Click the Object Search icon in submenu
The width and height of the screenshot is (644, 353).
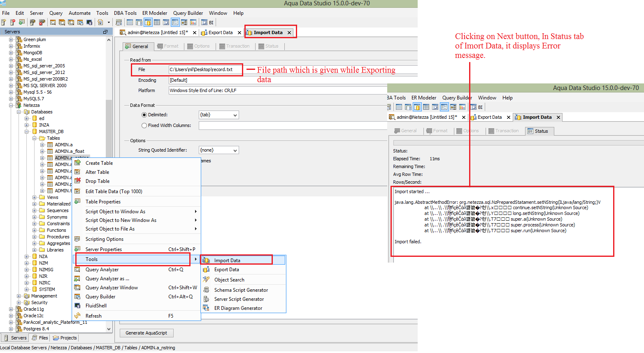pos(206,279)
